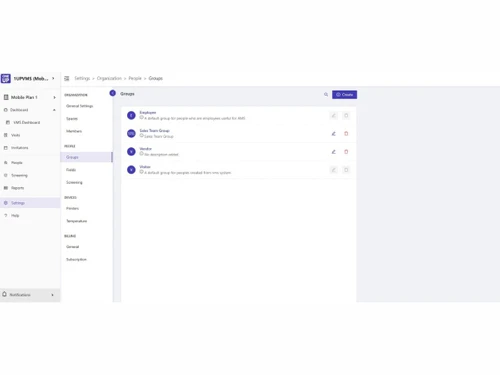Viewport: 500px width, 375px height.
Task: Click Organization in the breadcrumb
Action: (109, 78)
